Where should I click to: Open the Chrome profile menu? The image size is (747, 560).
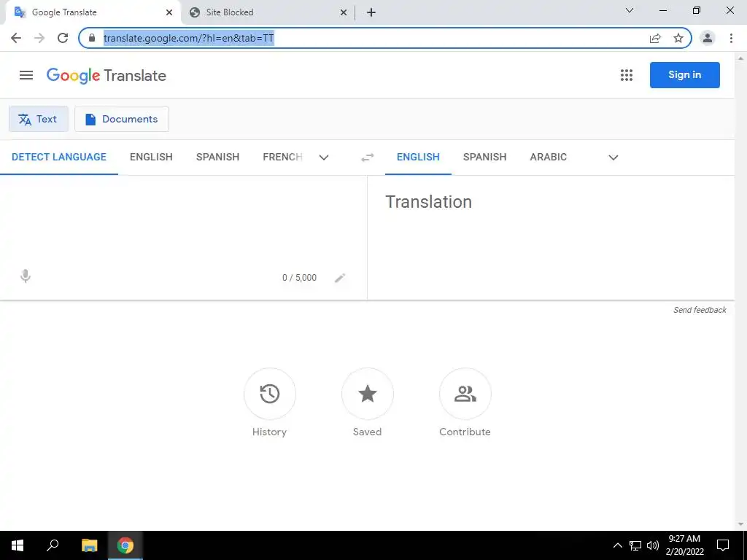point(708,38)
